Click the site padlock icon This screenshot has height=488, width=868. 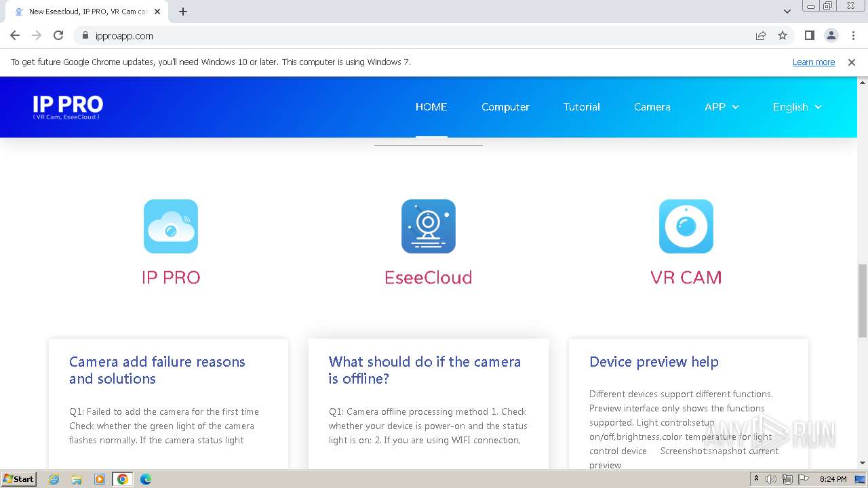85,36
